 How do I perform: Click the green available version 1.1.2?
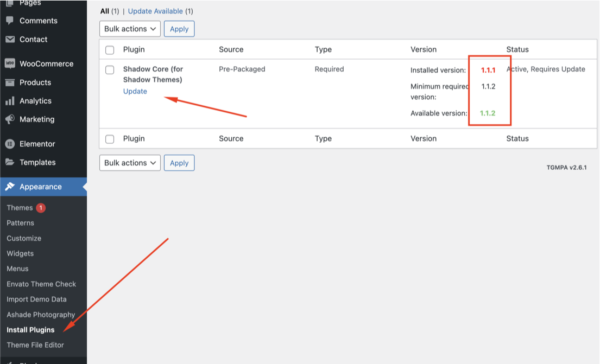tap(488, 113)
